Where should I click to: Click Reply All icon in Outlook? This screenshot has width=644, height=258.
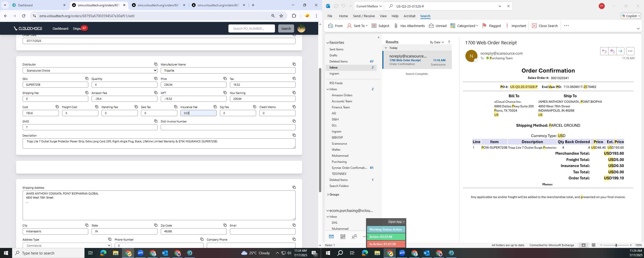click(612, 51)
